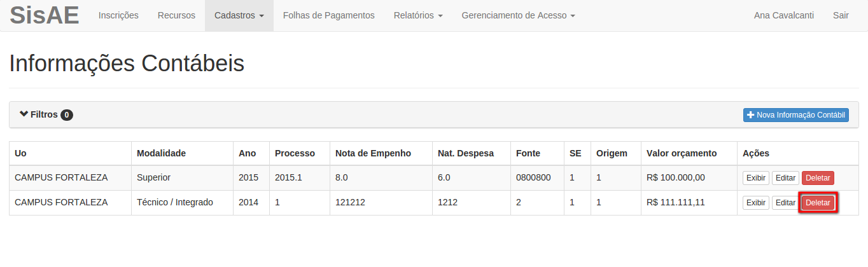Go to the Recursos page
The width and height of the screenshot is (868, 267).
[x=176, y=15]
